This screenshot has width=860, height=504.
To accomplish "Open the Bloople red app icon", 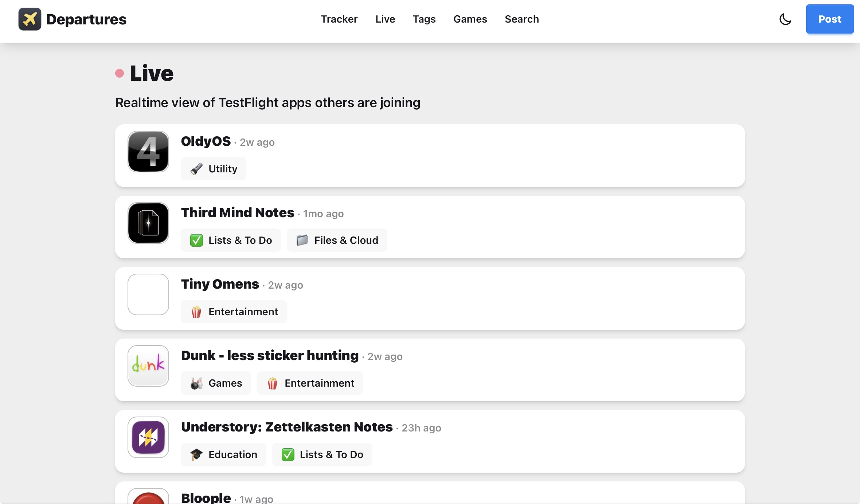I will (148, 496).
